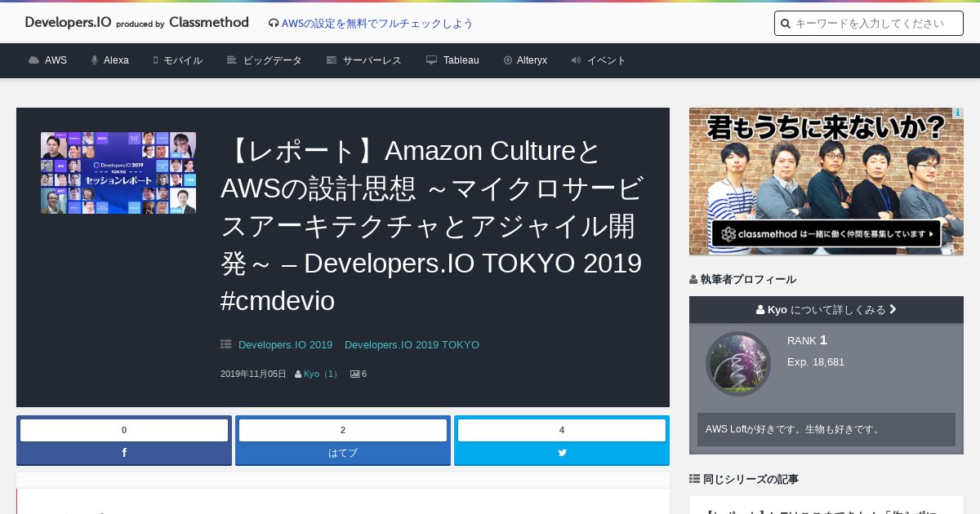This screenshot has width=980, height=514.
Task: Open the Developers.IO 2019 category link
Action: (x=285, y=345)
